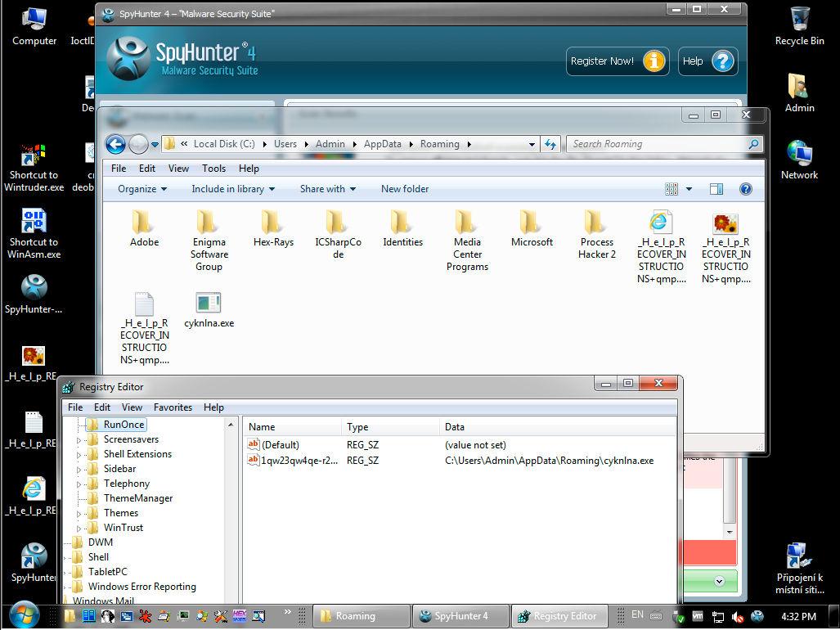Open the address bar previous locations dropdown

532,144
